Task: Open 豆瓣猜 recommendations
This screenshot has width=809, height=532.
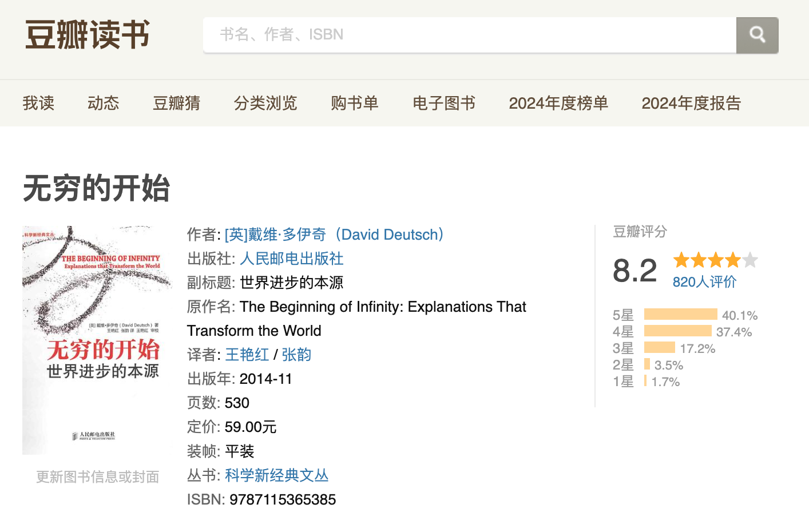Action: [176, 103]
